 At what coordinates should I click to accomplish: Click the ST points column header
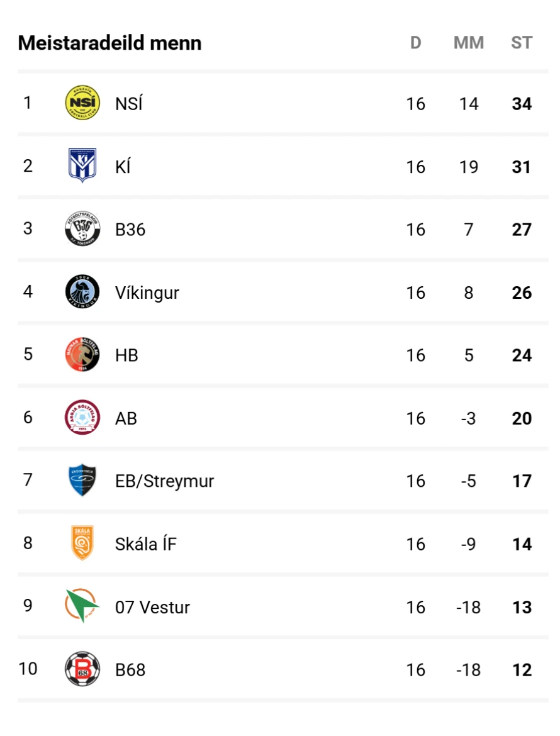tap(522, 43)
